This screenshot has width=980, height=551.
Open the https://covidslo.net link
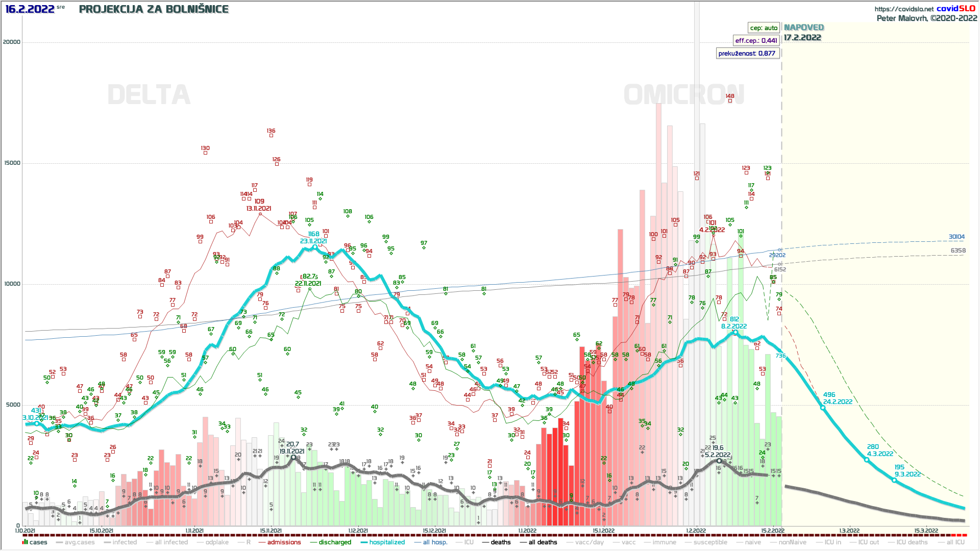[x=903, y=9]
